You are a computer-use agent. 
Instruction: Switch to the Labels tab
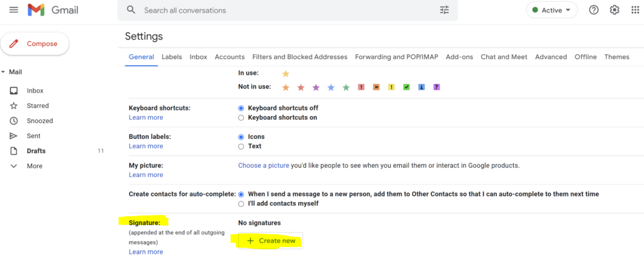[x=172, y=57]
